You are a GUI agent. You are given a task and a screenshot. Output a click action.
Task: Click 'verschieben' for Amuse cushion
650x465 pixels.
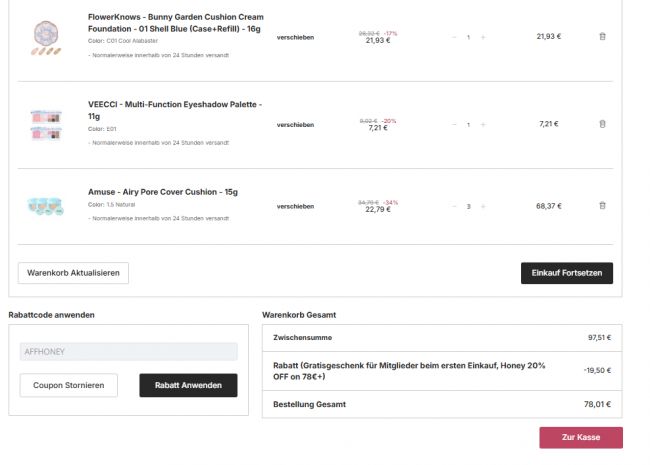(295, 206)
